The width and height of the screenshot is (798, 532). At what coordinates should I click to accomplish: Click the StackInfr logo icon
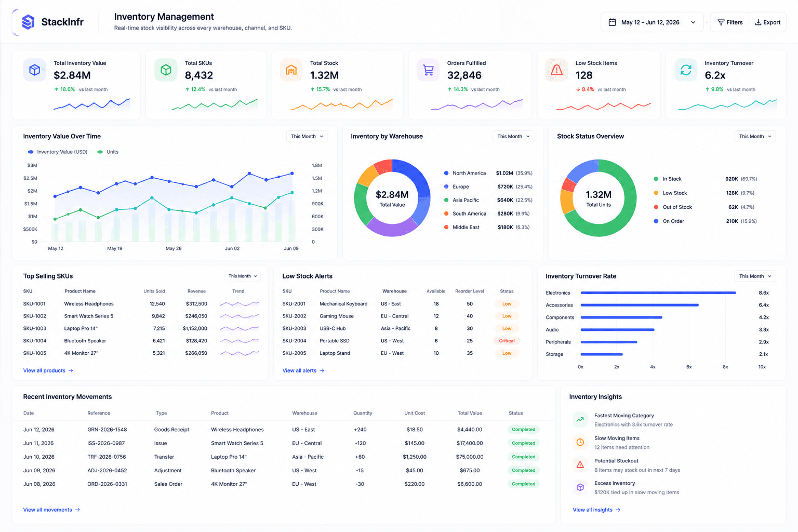28,22
